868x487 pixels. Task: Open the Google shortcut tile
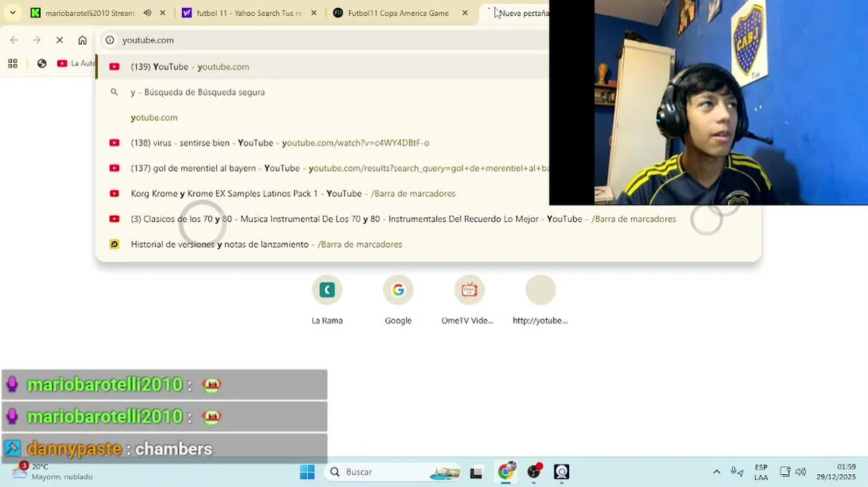click(x=398, y=300)
